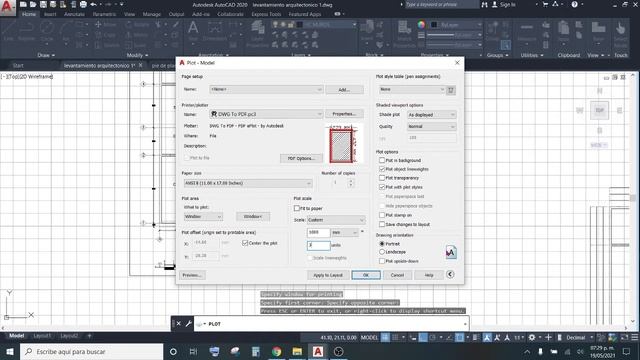
Task: Enable Plot in background checkbox
Action: 382,160
